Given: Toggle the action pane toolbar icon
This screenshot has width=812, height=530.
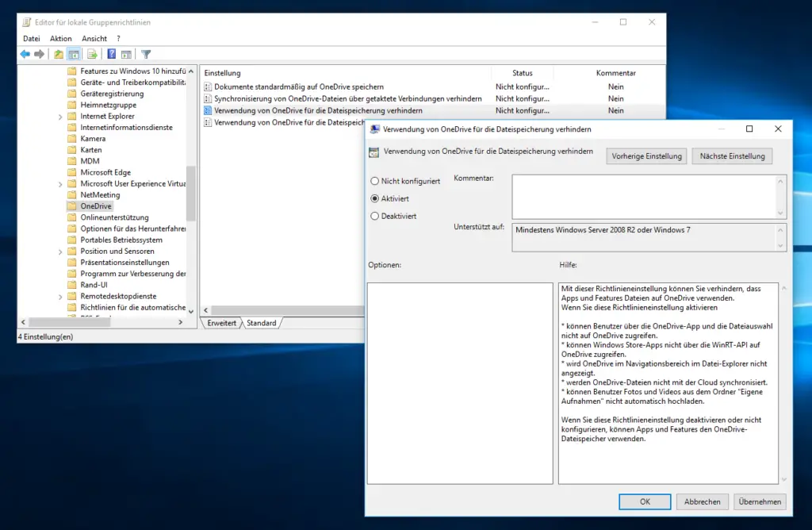Looking at the screenshot, I should 126,54.
